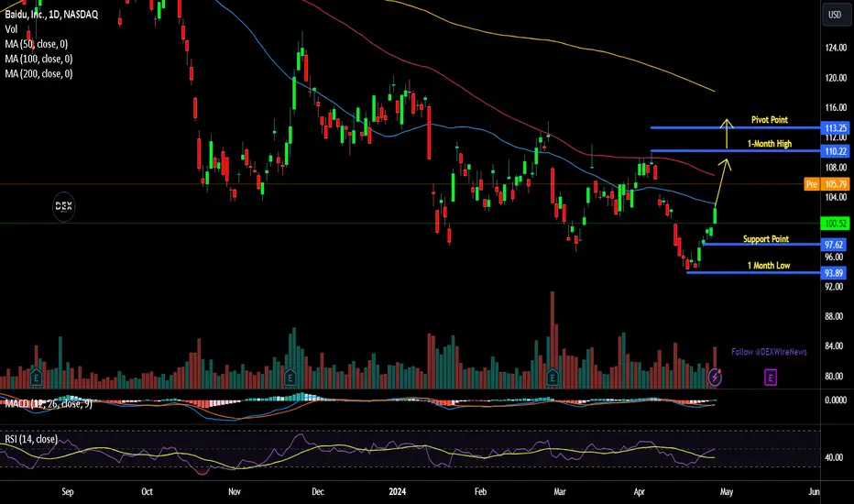This screenshot has height=504, width=854.
Task: Click the earnings E marker near September
Action: pos(36,377)
